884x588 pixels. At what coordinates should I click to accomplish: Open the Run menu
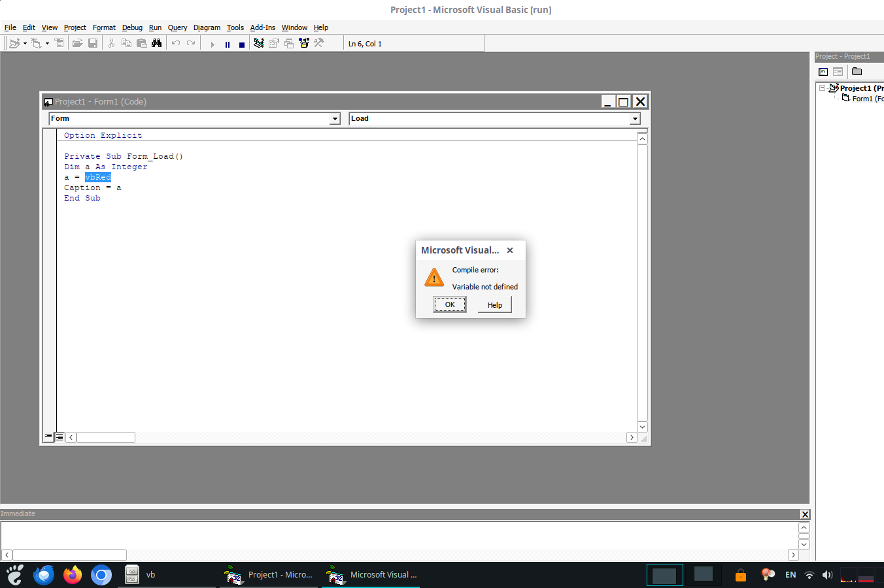point(155,27)
